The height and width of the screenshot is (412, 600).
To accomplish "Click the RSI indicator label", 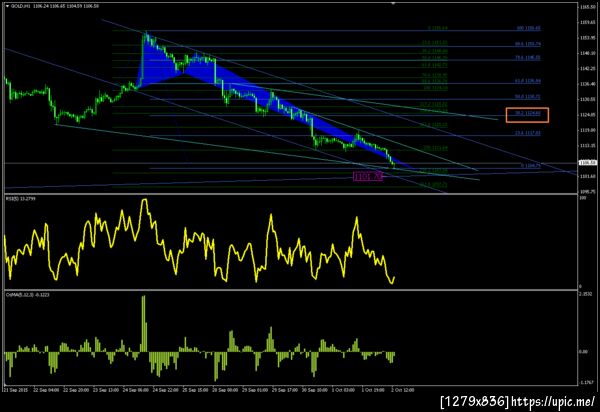I will (21, 199).
